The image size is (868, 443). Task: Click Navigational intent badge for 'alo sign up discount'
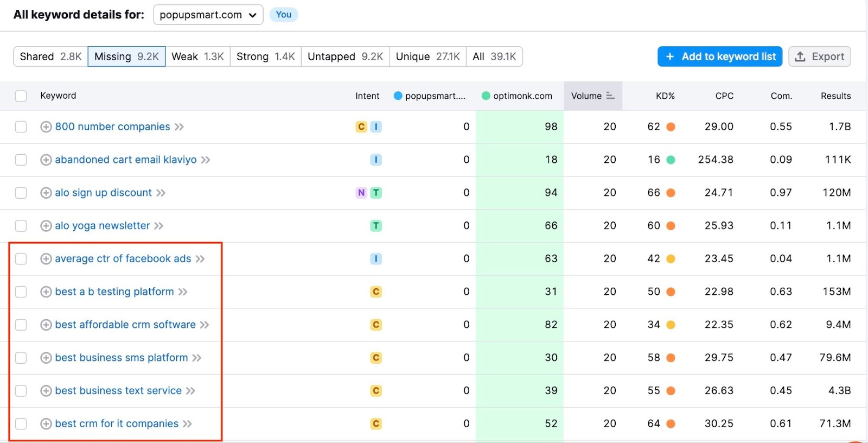(x=361, y=193)
